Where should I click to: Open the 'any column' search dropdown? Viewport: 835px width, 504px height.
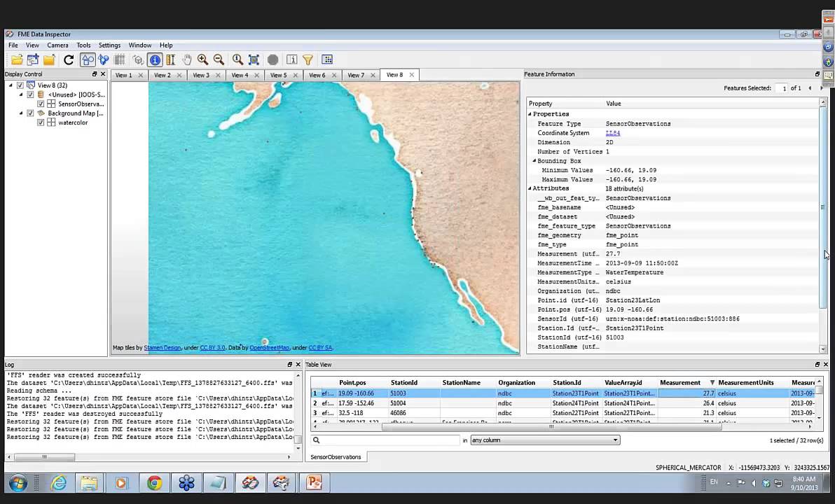coord(545,440)
